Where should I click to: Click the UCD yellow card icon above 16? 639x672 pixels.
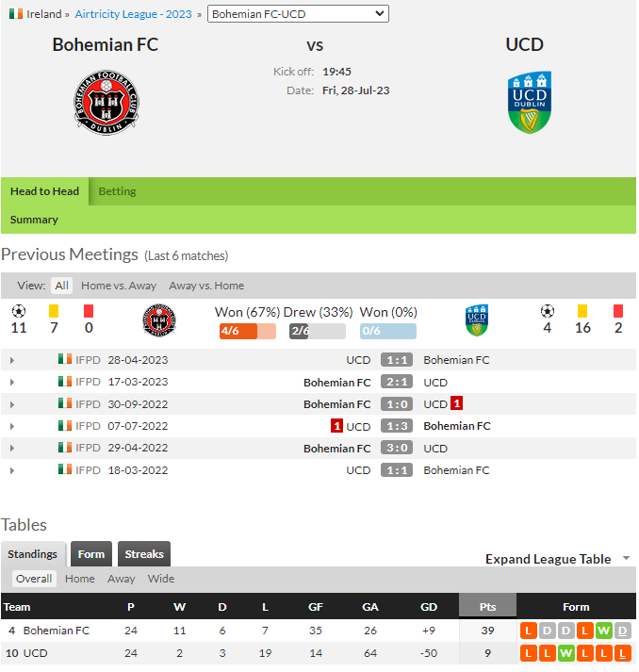point(582,311)
